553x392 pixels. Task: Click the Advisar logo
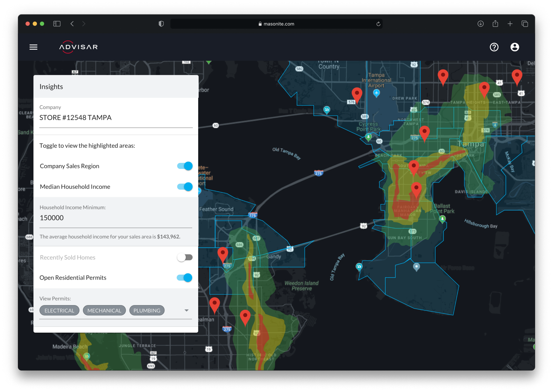coord(78,47)
